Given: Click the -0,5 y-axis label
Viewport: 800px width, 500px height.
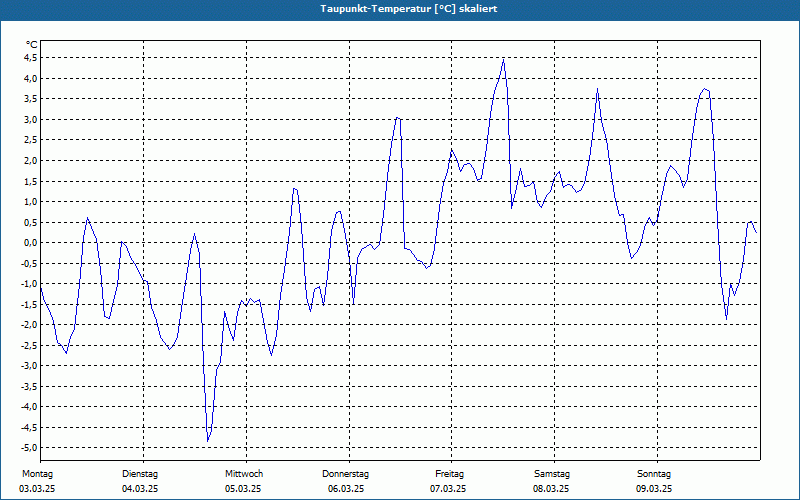Looking at the screenshot, I should tap(29, 263).
